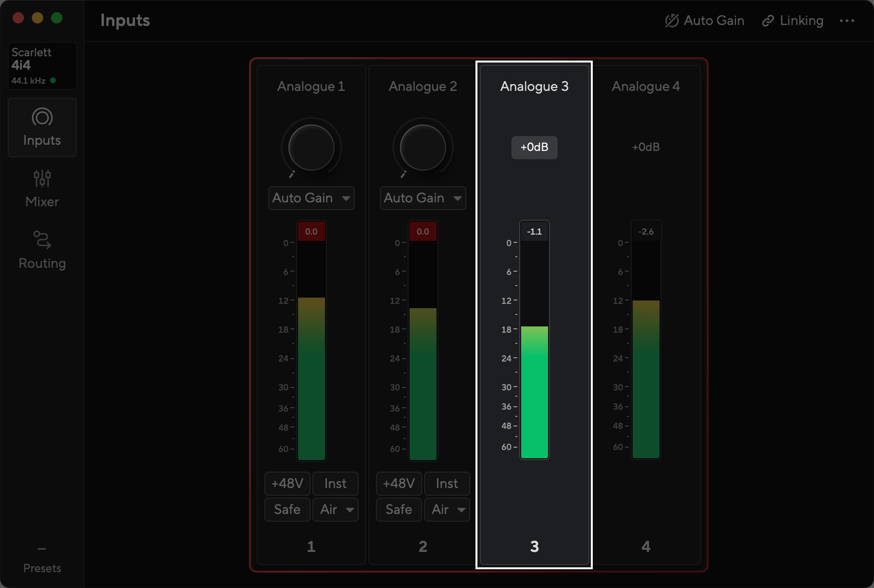Click the +0dB gain button on Analogue 3
The width and height of the screenshot is (874, 588).
click(535, 147)
